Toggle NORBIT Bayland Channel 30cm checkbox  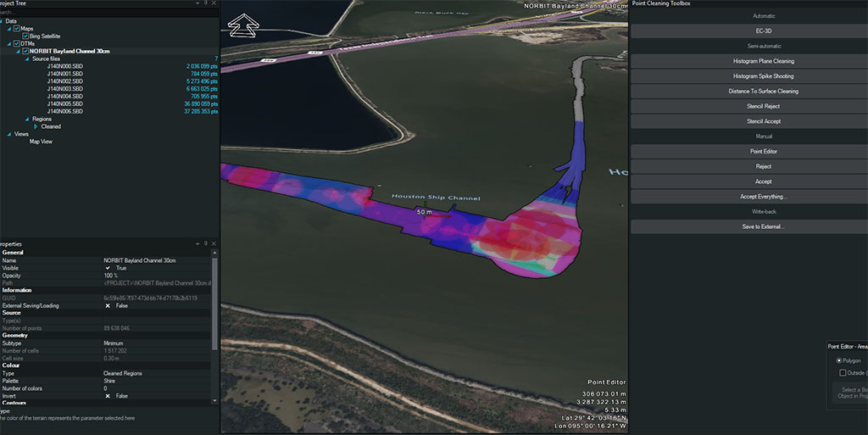click(x=25, y=51)
